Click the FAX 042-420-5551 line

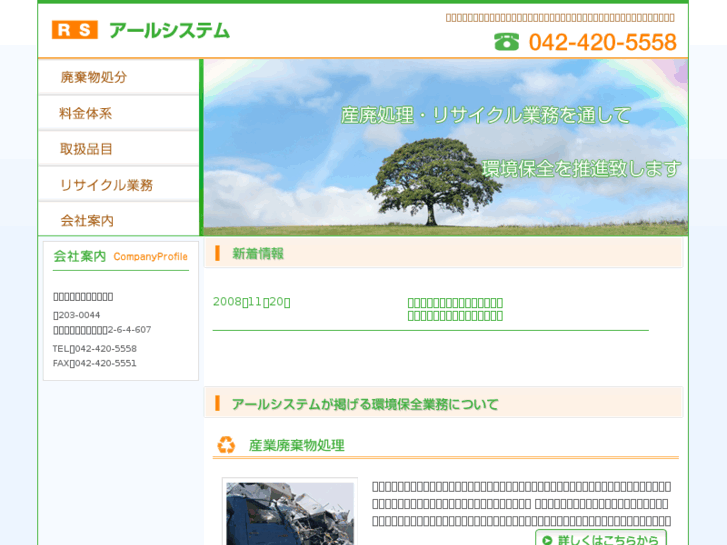95,363
